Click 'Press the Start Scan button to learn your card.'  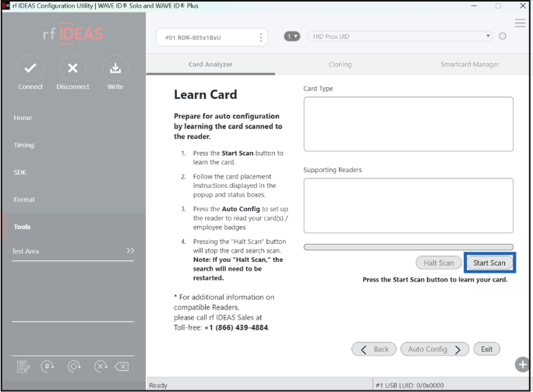coord(435,280)
